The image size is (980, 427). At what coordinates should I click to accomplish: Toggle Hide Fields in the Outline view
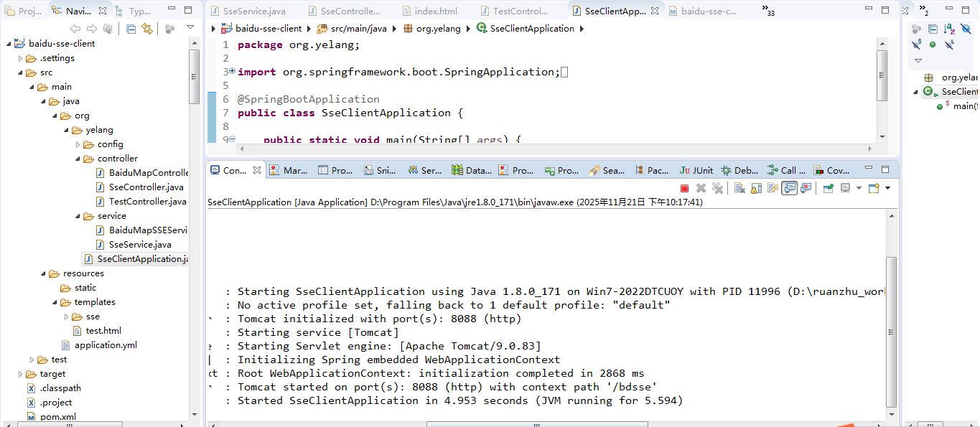coord(966,29)
